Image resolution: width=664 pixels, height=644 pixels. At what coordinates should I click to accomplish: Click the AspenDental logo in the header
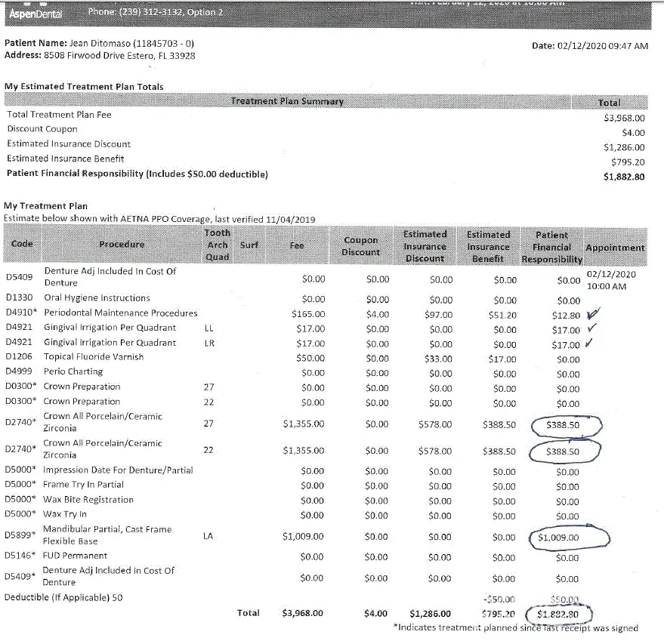pyautogui.click(x=36, y=14)
